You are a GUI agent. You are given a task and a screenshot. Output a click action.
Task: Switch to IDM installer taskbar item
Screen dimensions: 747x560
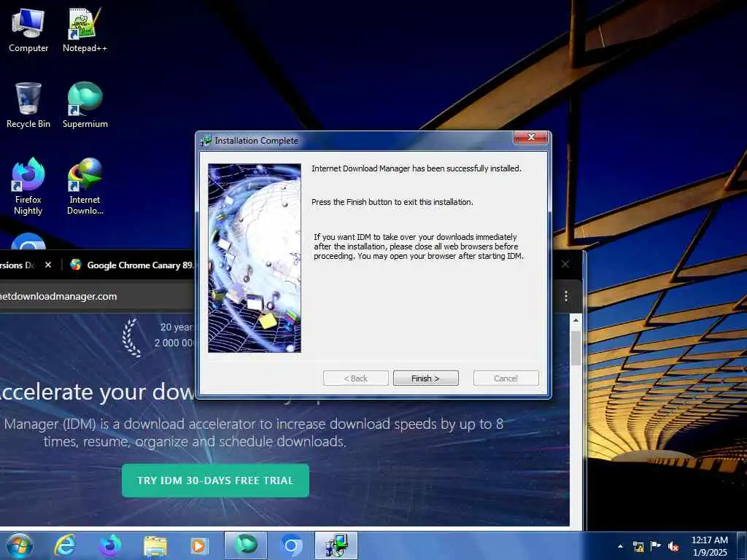(336, 545)
